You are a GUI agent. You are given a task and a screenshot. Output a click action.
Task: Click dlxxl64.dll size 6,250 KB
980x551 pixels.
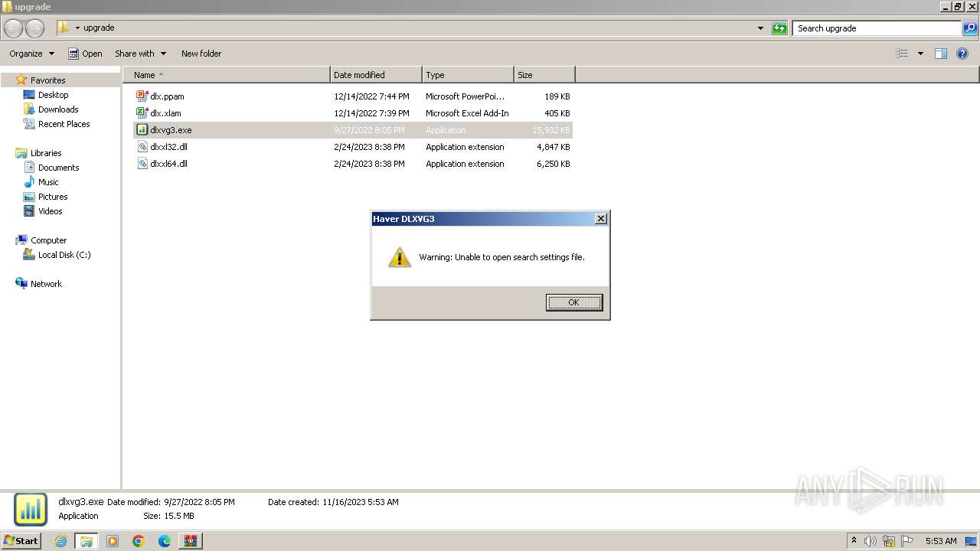[554, 164]
